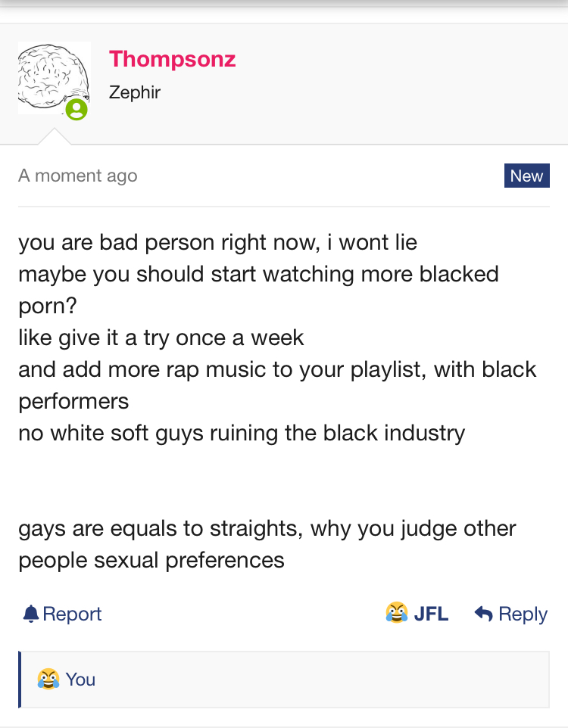The height and width of the screenshot is (728, 568).
Task: Click the green online status badge
Action: point(76,110)
